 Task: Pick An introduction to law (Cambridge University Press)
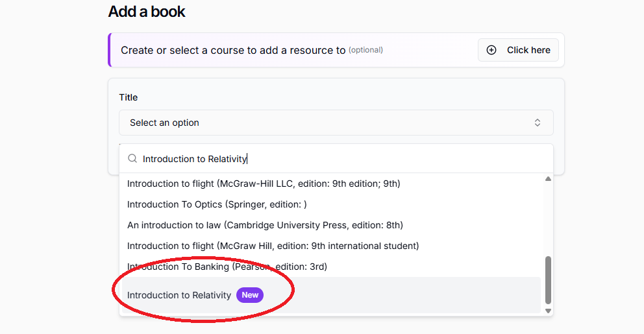(x=265, y=225)
